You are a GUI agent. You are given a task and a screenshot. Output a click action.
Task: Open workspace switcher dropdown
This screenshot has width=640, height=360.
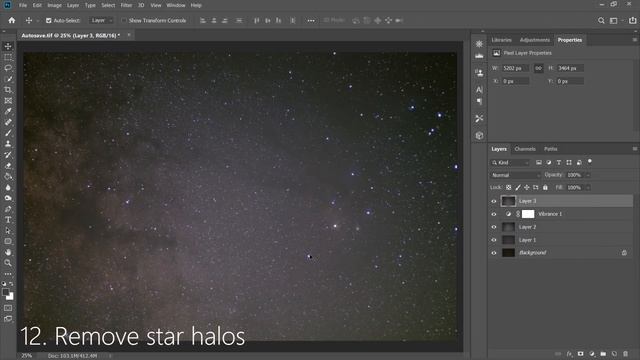click(615, 20)
